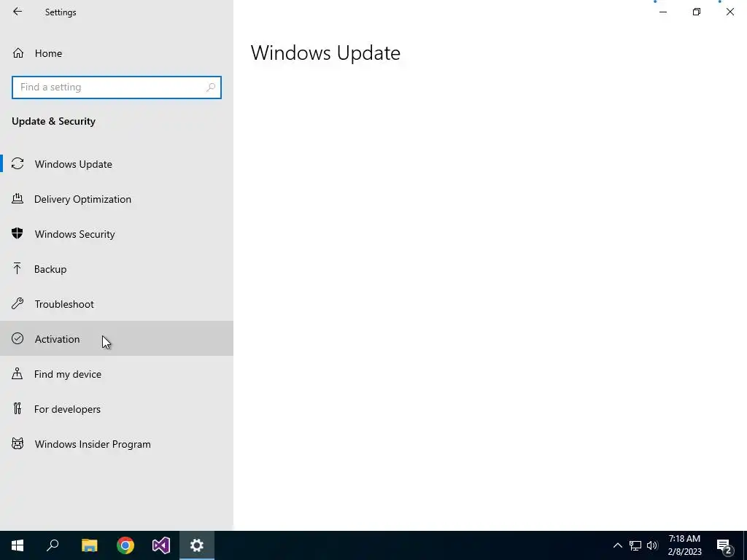Launch File Explorer from the taskbar
This screenshot has width=747, height=560.
coord(89,545)
